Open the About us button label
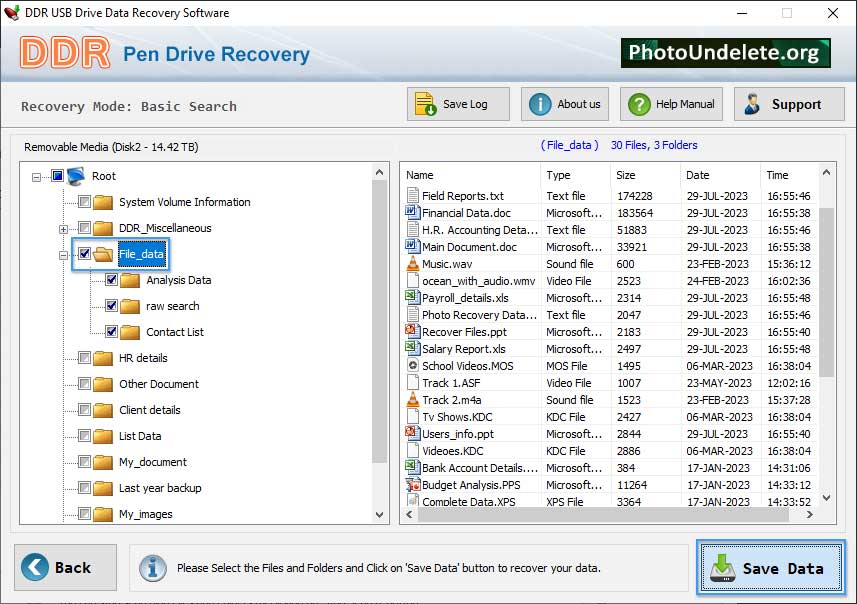857x604 pixels. [x=579, y=104]
